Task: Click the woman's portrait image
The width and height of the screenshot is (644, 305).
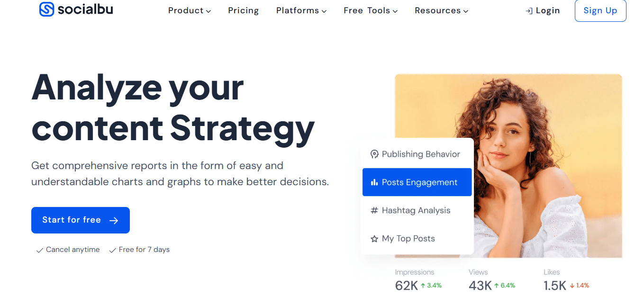Action: [x=545, y=142]
